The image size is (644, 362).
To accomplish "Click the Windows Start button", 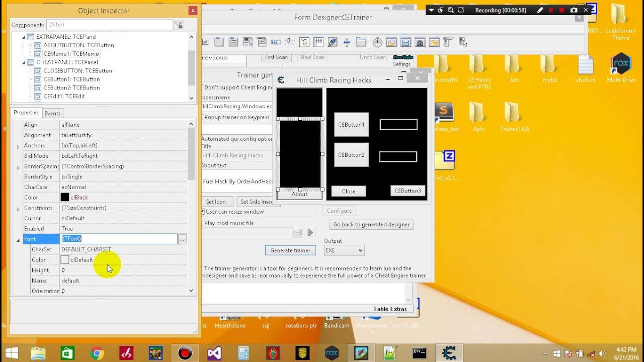I will pos(12,353).
